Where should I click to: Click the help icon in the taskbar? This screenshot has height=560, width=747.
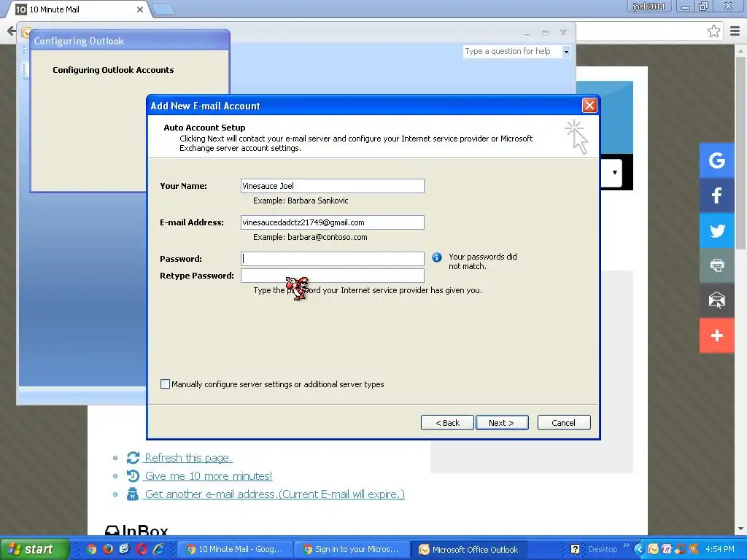575,550
